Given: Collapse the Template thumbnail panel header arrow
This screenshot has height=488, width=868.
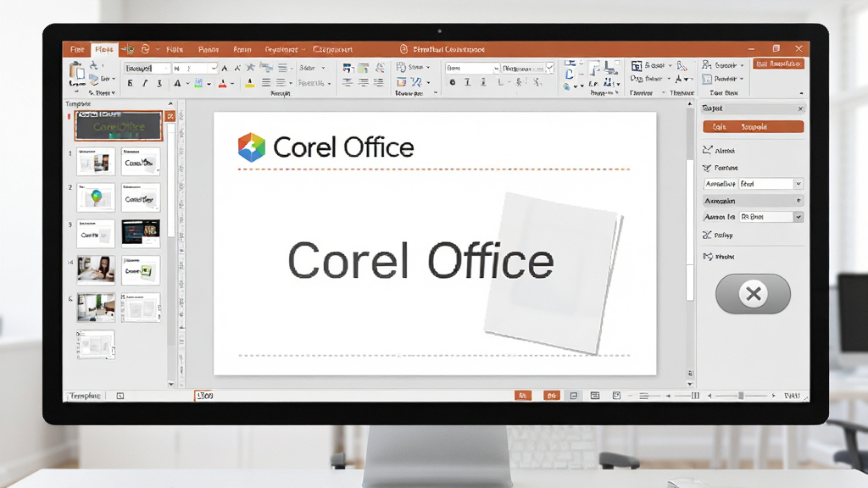Looking at the screenshot, I should click(x=170, y=103).
